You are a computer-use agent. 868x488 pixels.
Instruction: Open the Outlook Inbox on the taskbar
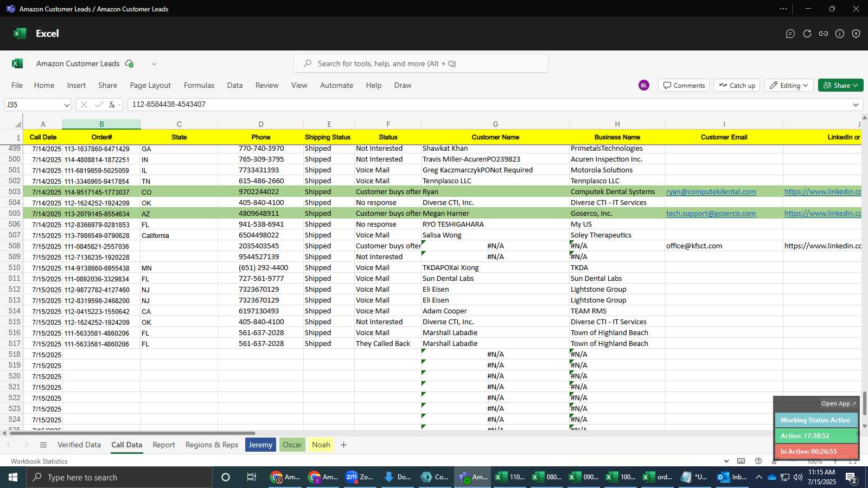coord(732,477)
